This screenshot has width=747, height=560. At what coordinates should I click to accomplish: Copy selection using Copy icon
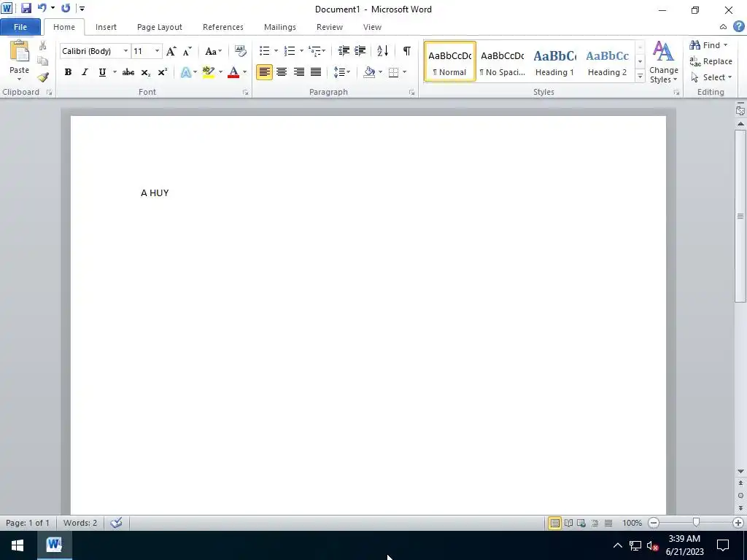pos(43,61)
